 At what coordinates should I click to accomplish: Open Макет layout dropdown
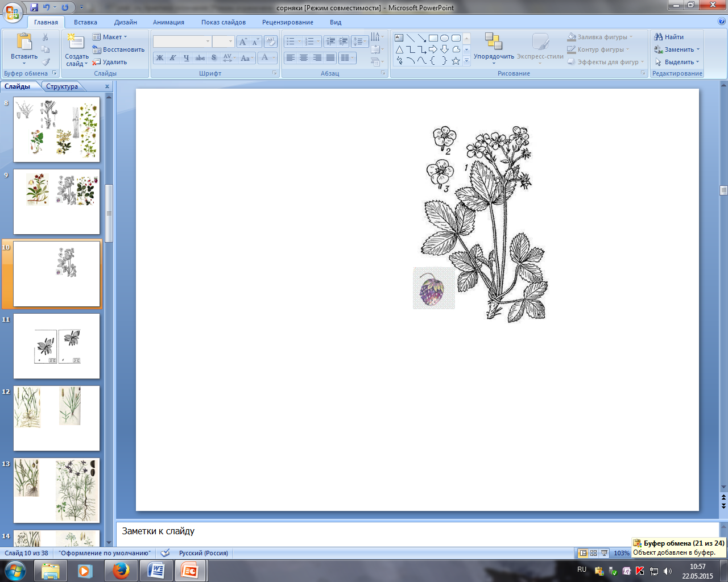coord(110,37)
